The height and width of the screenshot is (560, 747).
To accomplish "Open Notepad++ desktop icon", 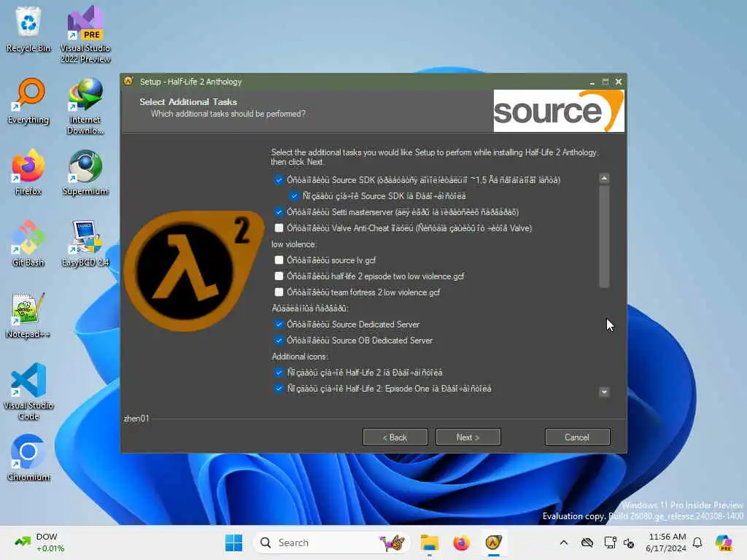I will (28, 315).
